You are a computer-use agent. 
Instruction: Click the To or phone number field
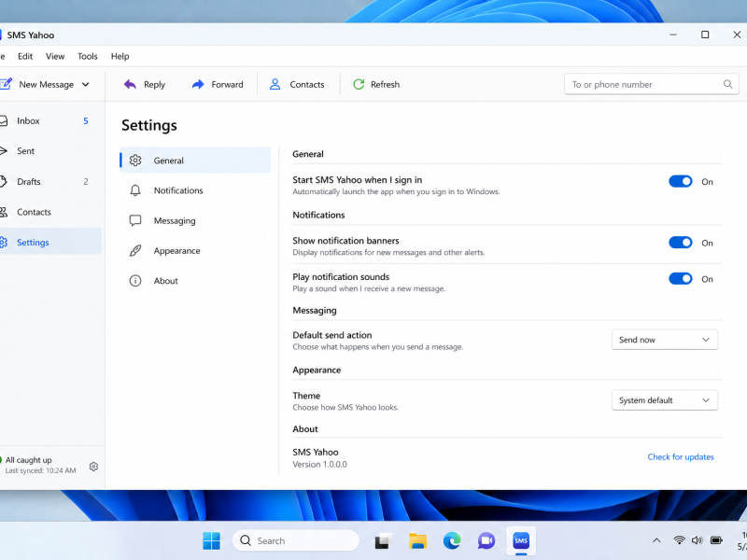(x=651, y=84)
